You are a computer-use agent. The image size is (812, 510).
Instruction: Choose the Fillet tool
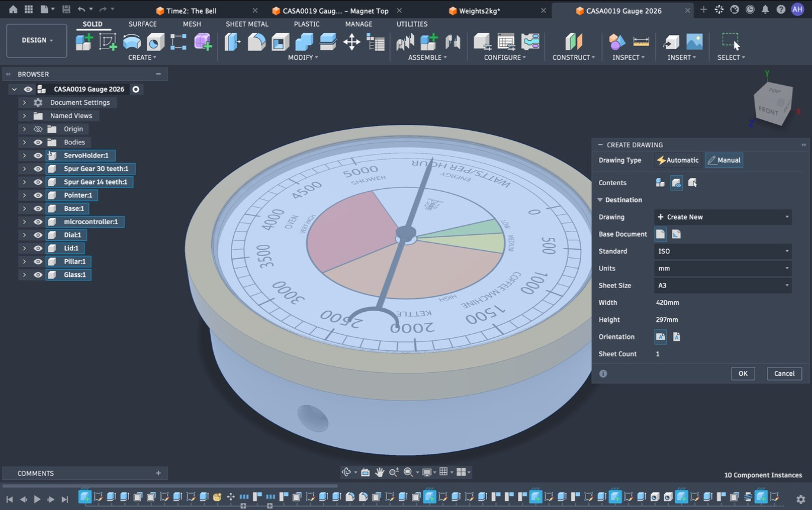256,42
